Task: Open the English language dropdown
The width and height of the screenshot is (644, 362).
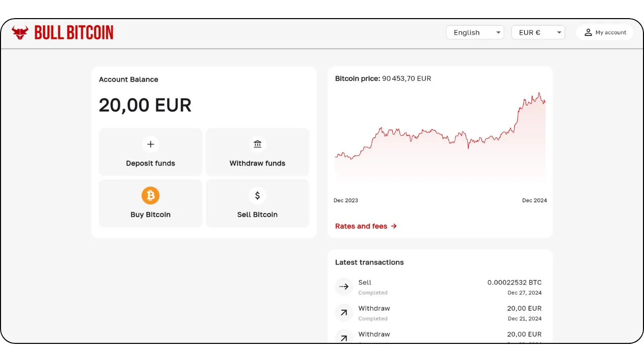Action: click(474, 33)
